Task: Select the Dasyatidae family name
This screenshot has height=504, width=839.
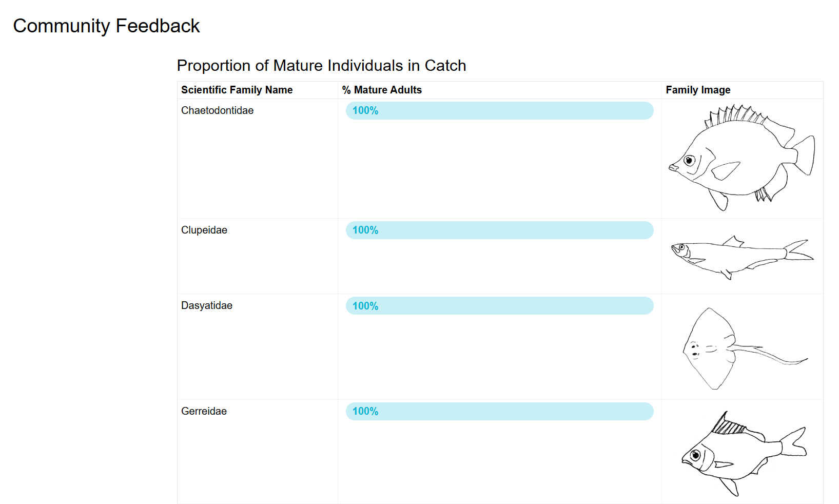Action: pyautogui.click(x=206, y=305)
